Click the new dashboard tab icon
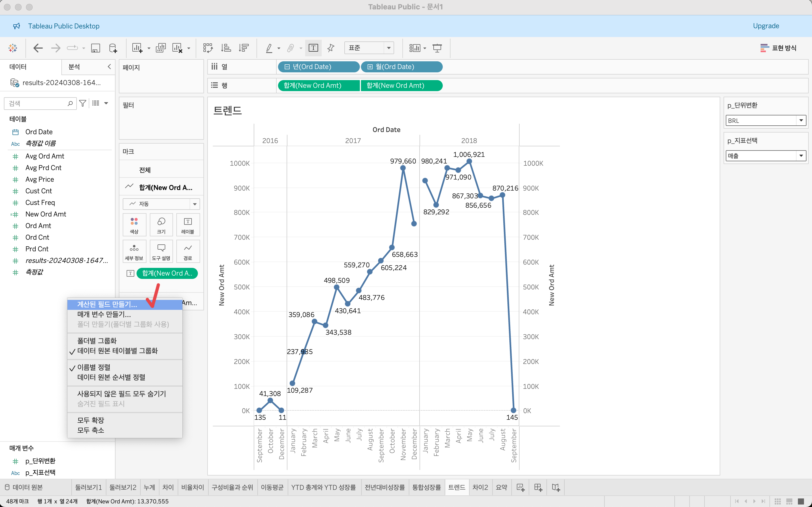 (538, 487)
